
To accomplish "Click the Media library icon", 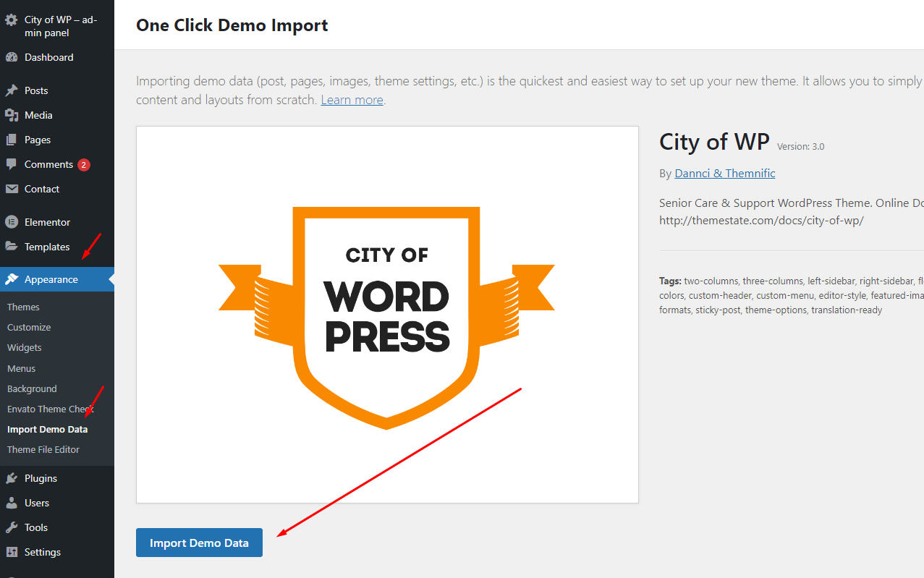I will click(12, 115).
